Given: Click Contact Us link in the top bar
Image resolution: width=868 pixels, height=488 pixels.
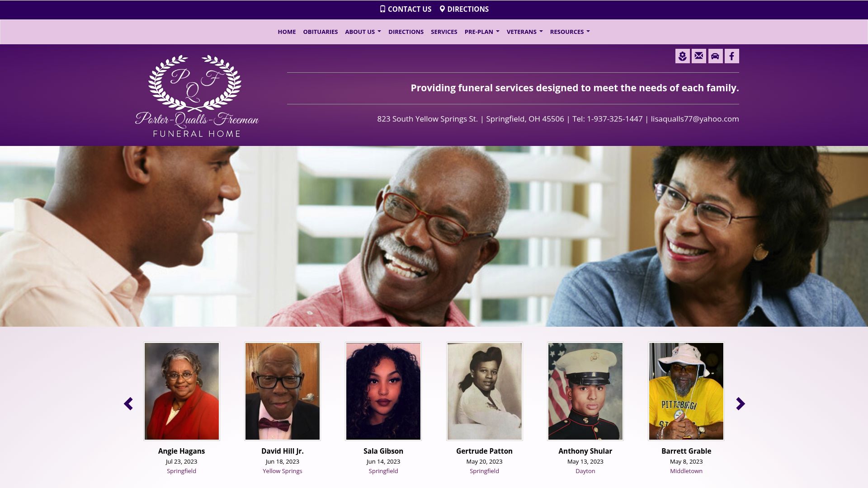Looking at the screenshot, I should 406,9.
